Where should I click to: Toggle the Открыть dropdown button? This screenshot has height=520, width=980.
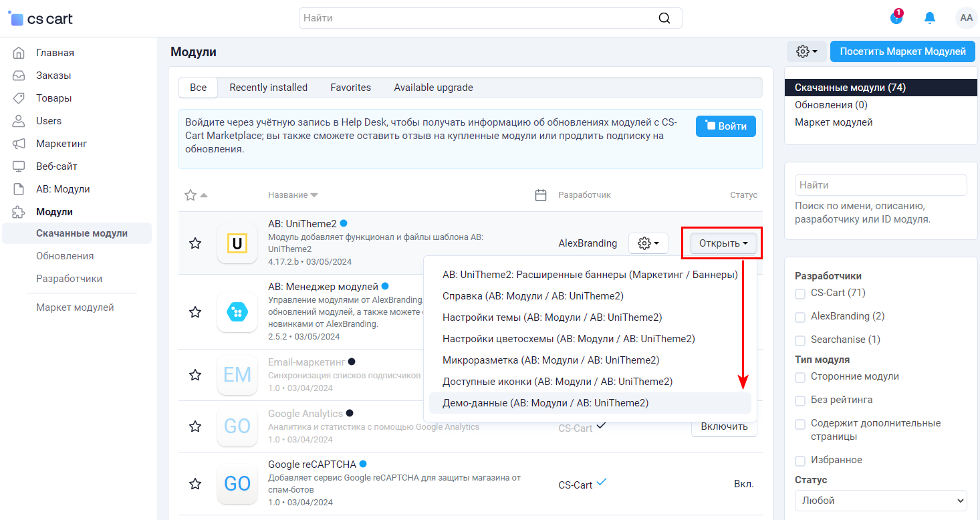pyautogui.click(x=723, y=243)
